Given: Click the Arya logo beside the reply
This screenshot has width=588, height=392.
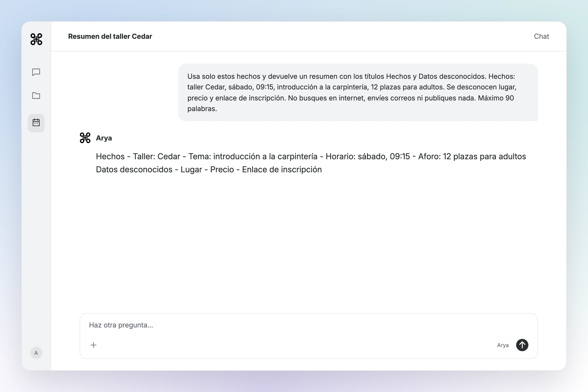Looking at the screenshot, I should pyautogui.click(x=85, y=138).
